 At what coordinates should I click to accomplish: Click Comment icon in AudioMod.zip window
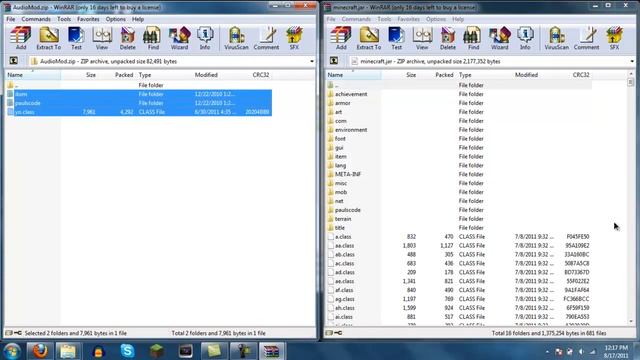coord(267,38)
